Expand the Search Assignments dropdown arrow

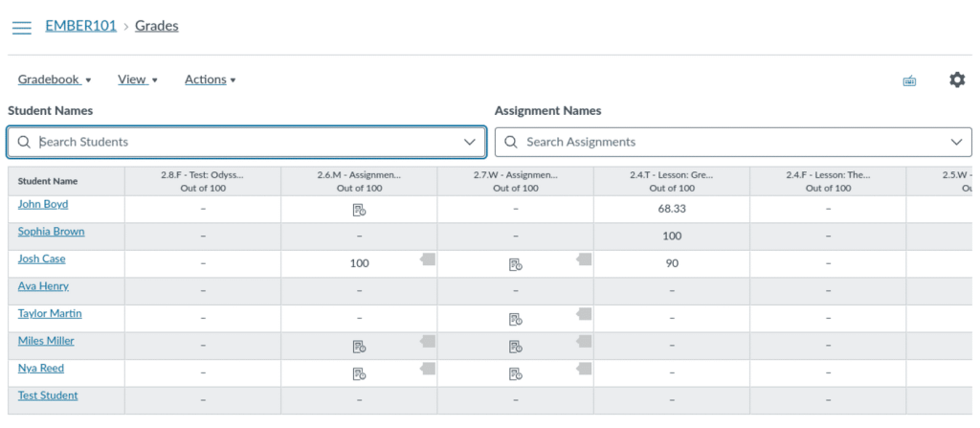(x=956, y=142)
